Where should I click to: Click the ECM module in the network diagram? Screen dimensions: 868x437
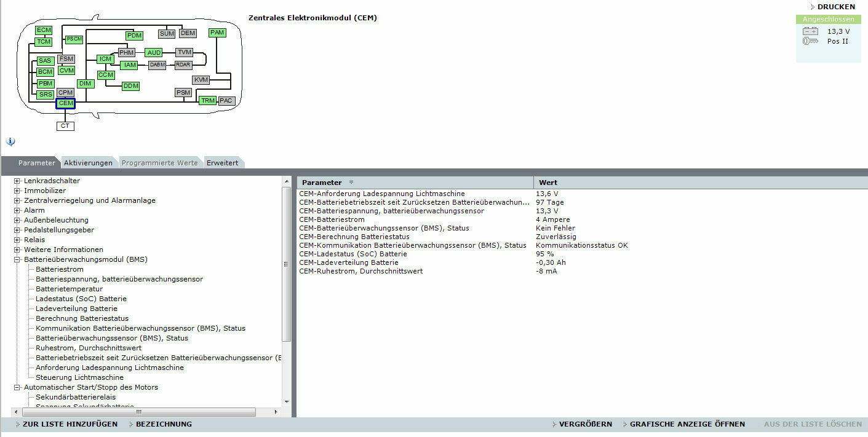[44, 30]
